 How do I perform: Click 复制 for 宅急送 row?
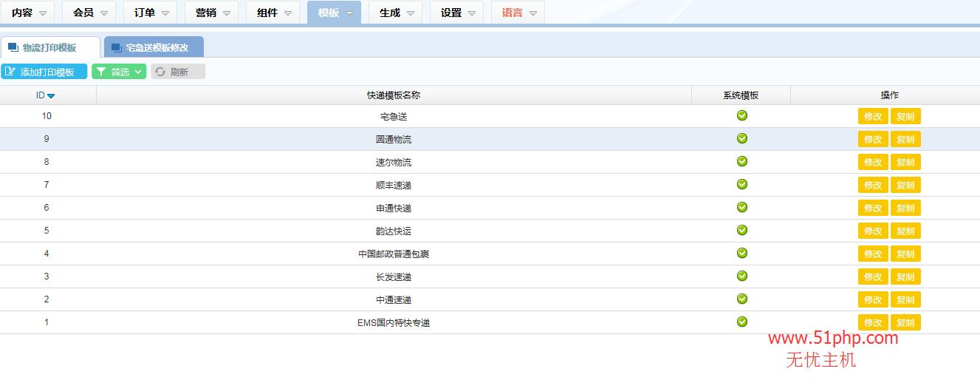click(905, 116)
